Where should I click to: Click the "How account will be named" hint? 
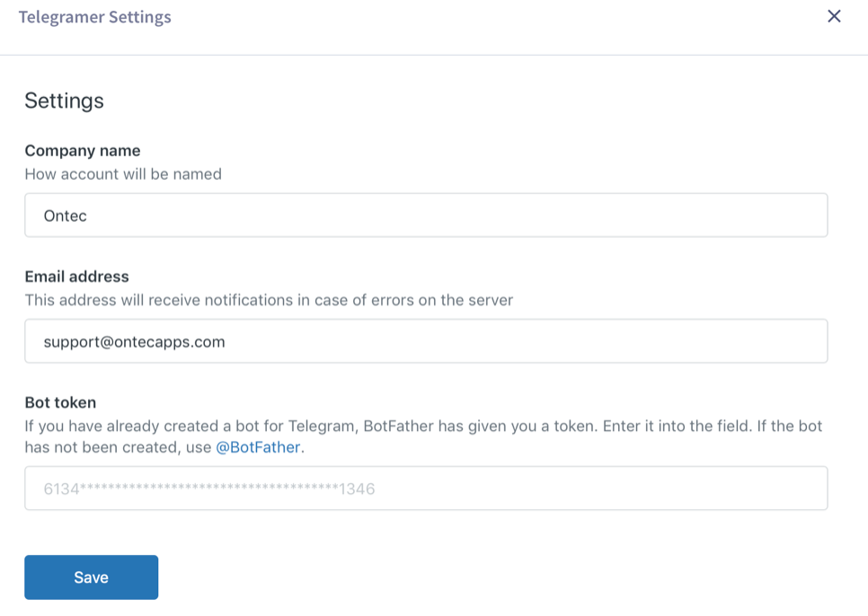[123, 174]
